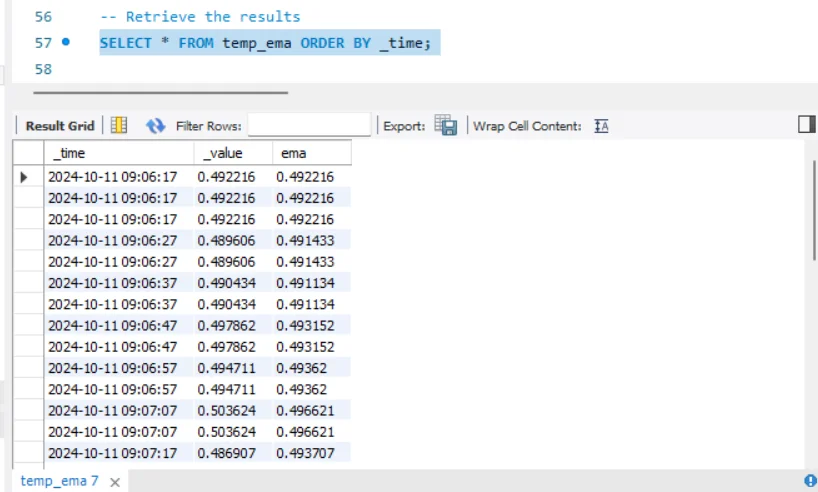The image size is (818, 492).
Task: Export the recordset to an external file
Action: click(x=446, y=126)
